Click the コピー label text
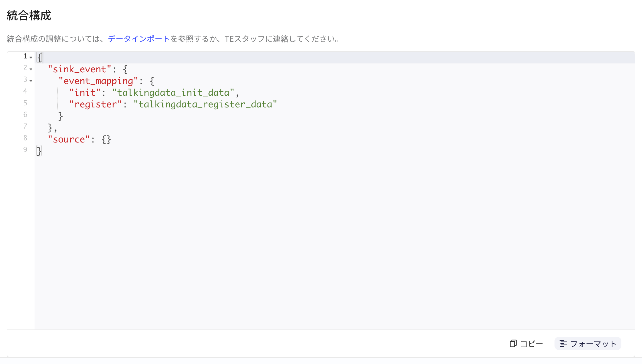 coord(532,344)
